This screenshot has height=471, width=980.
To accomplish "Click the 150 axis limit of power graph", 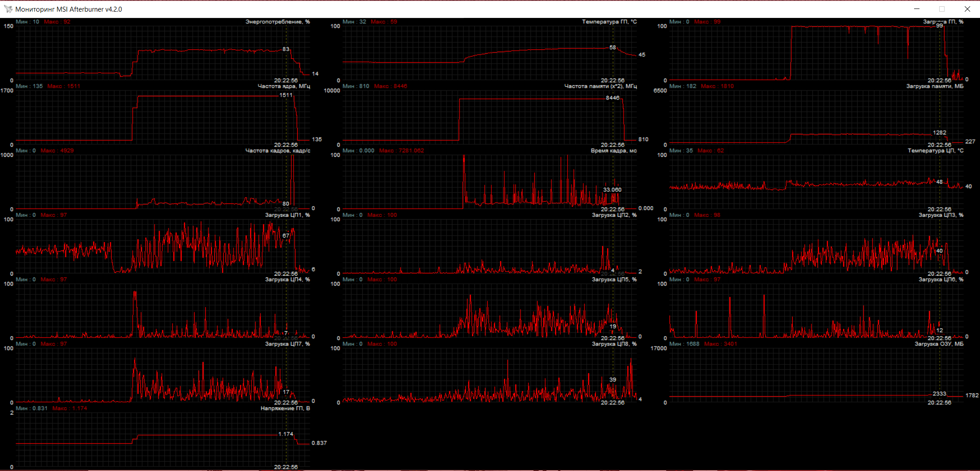I will [9, 26].
